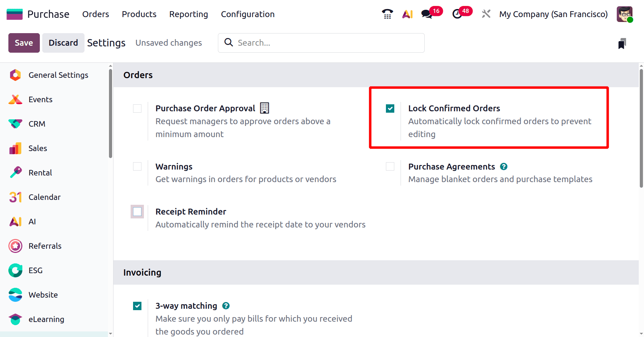This screenshot has height=337, width=644.
Task: Select CRM in the settings sidebar
Action: 36,123
